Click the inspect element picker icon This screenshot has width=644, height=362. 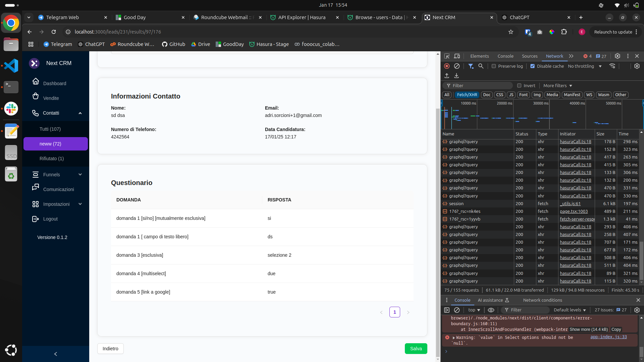[447, 56]
